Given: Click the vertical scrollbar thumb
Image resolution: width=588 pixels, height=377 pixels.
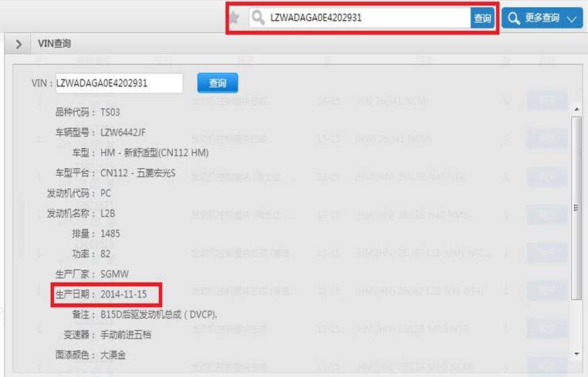Looking at the screenshot, I should pos(576,208).
